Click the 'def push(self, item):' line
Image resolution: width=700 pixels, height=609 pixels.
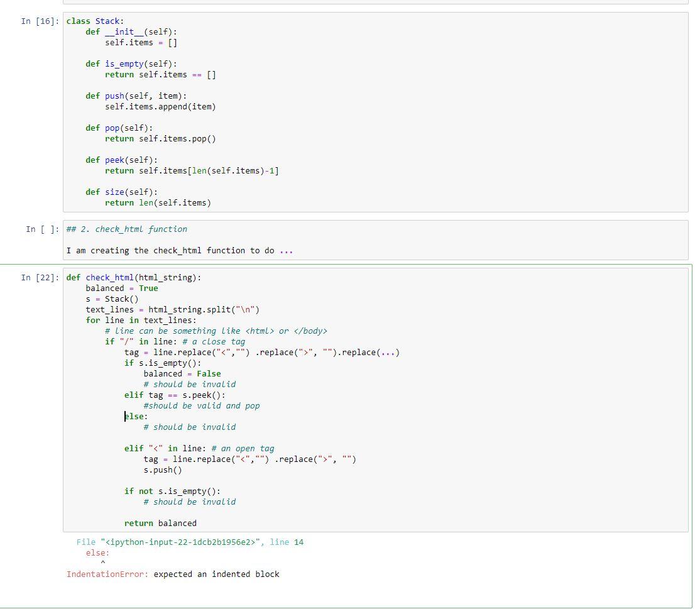(x=136, y=96)
